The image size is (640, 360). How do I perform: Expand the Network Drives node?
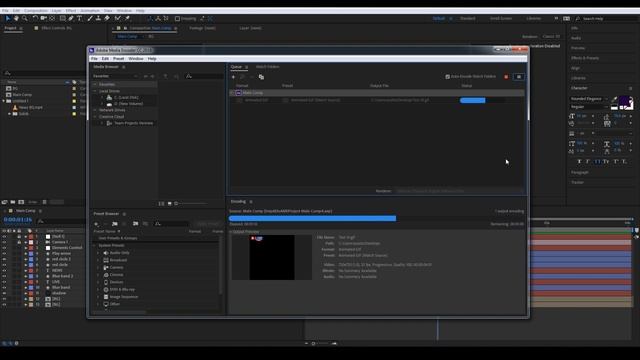95,110
